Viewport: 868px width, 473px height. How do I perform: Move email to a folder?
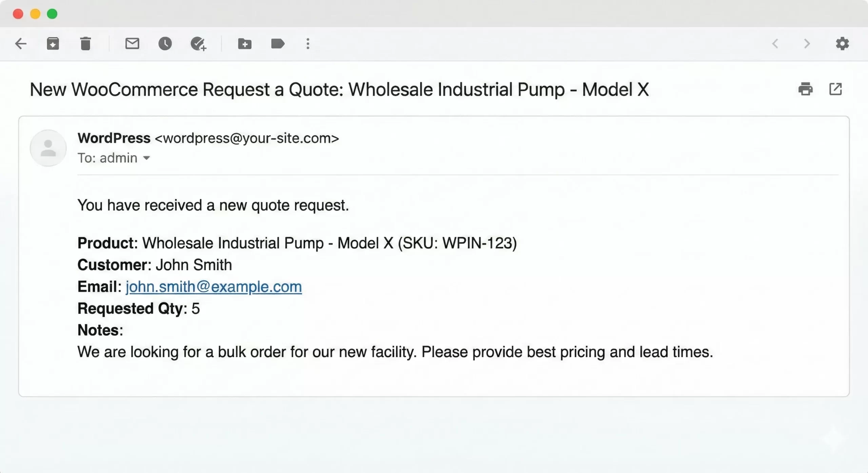coord(244,44)
